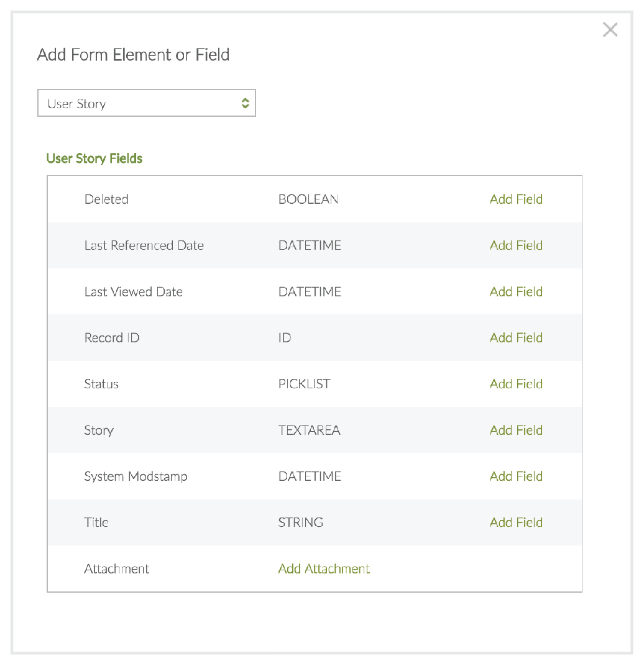Click the Add Attachment link
This screenshot has height=666, width=644.
tap(324, 569)
